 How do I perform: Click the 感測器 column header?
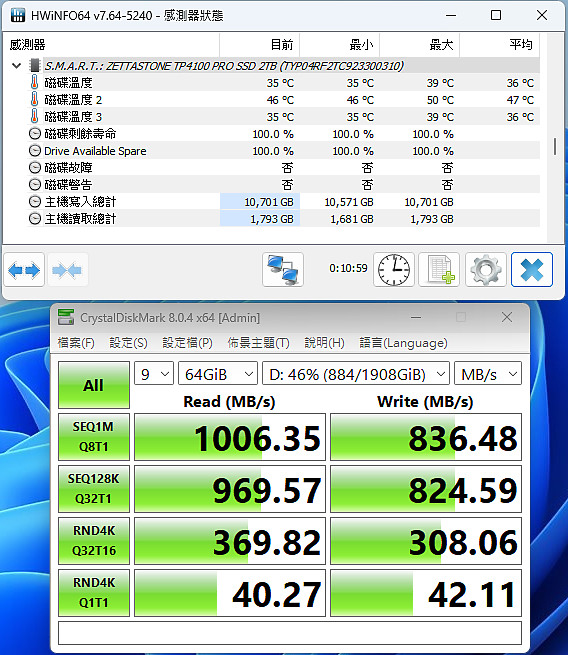point(111,45)
